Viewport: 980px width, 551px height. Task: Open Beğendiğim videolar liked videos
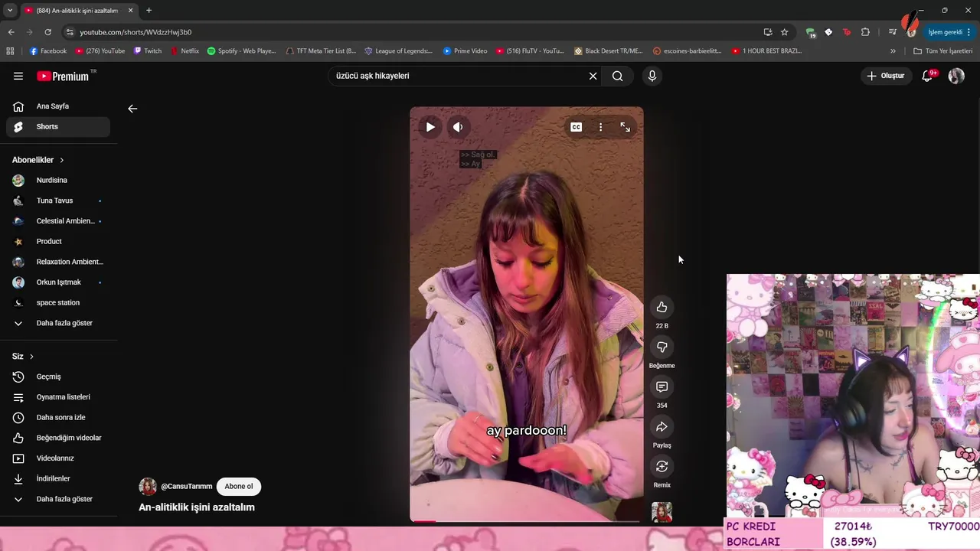click(x=58, y=438)
